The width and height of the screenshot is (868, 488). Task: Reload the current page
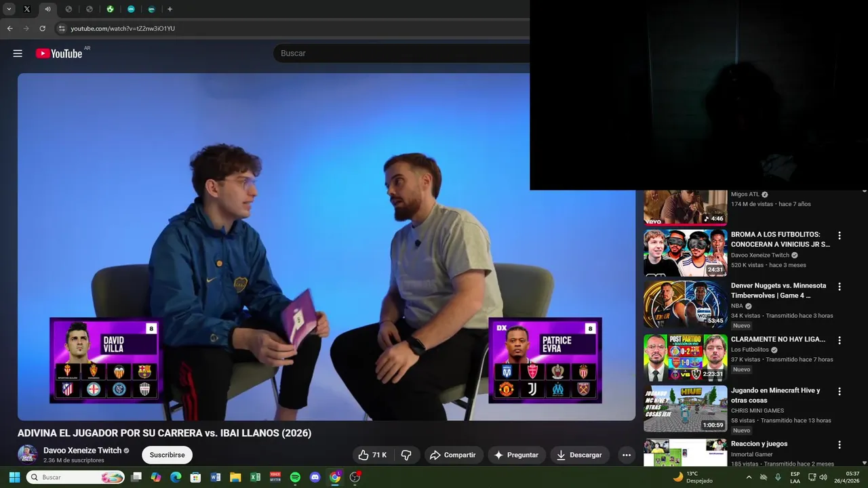click(x=42, y=28)
